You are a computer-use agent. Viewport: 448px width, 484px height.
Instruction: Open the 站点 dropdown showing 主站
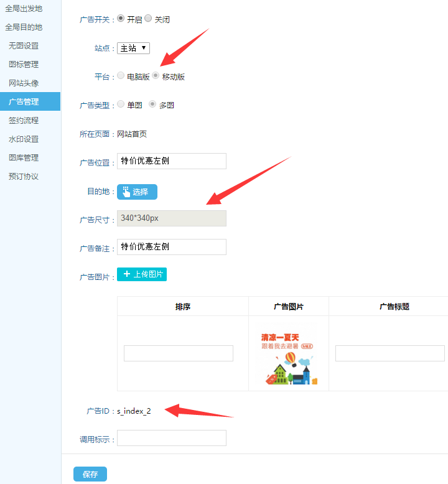[x=134, y=48]
